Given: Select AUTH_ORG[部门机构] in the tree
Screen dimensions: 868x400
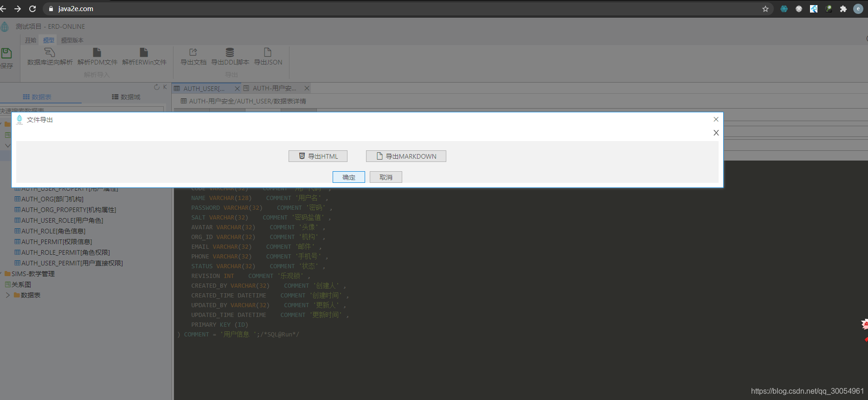Looking at the screenshot, I should pyautogui.click(x=52, y=199).
